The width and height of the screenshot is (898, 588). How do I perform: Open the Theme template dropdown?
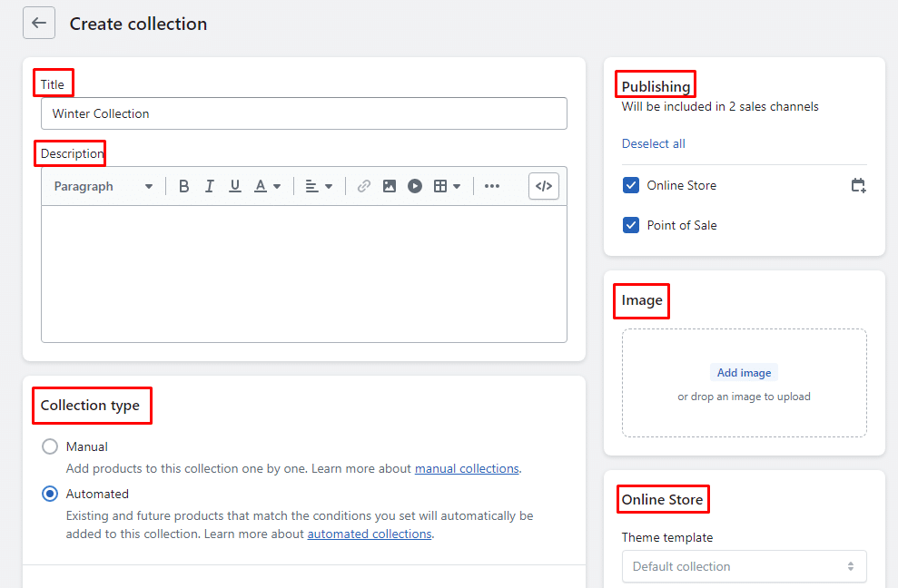(744, 566)
